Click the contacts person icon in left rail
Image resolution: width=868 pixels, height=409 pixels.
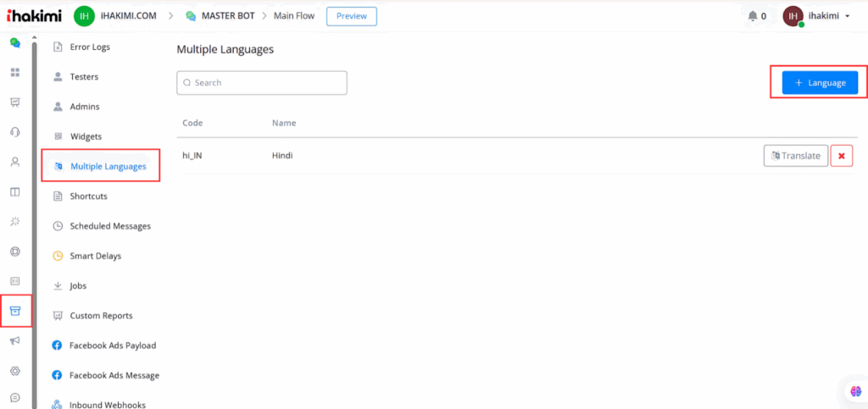click(14, 162)
